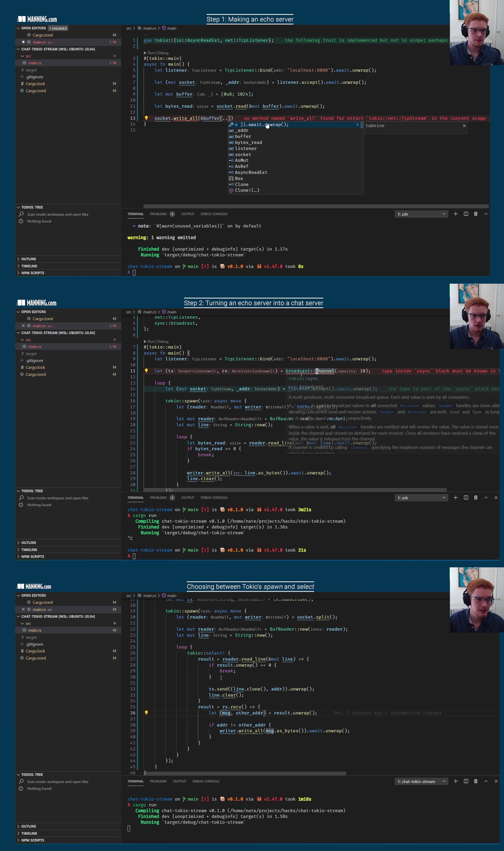Open Cargo.lock in the Step 1 explorer tree
Screen dimensions: 504x851
(x=35, y=84)
